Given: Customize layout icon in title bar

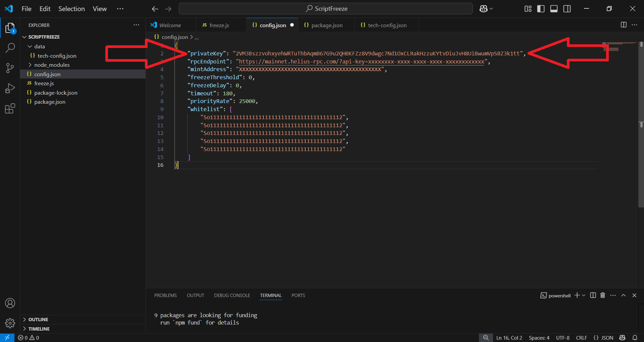Looking at the screenshot, I should pos(528,9).
